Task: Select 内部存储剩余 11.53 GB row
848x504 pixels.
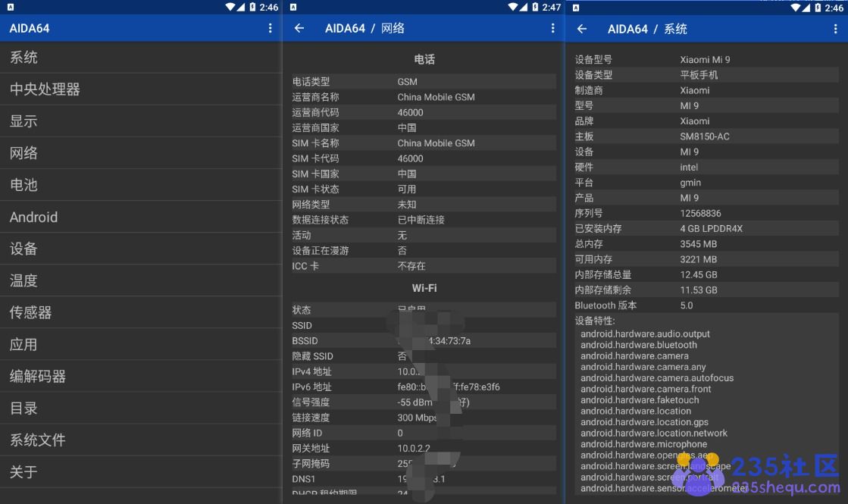Action: pos(706,290)
